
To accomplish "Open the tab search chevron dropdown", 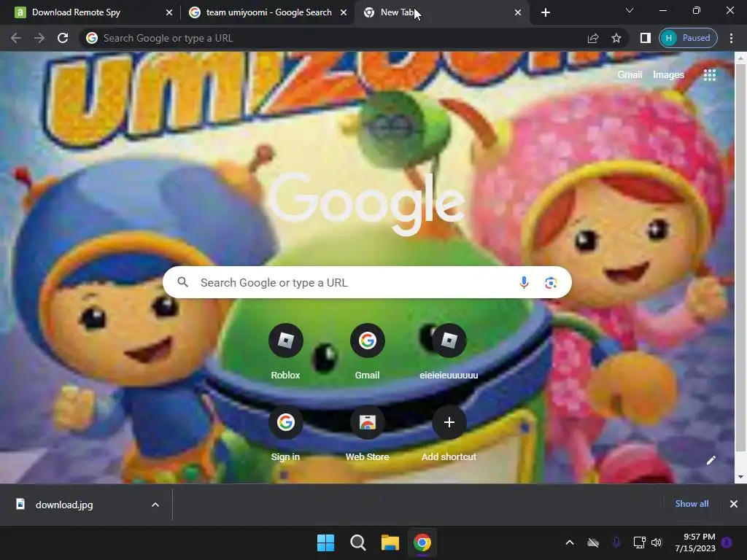I will click(x=630, y=10).
